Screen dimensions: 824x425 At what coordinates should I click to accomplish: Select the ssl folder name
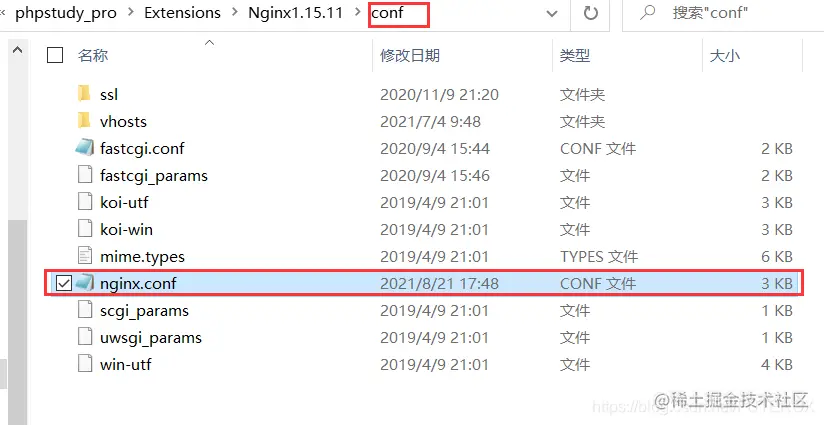tap(109, 95)
